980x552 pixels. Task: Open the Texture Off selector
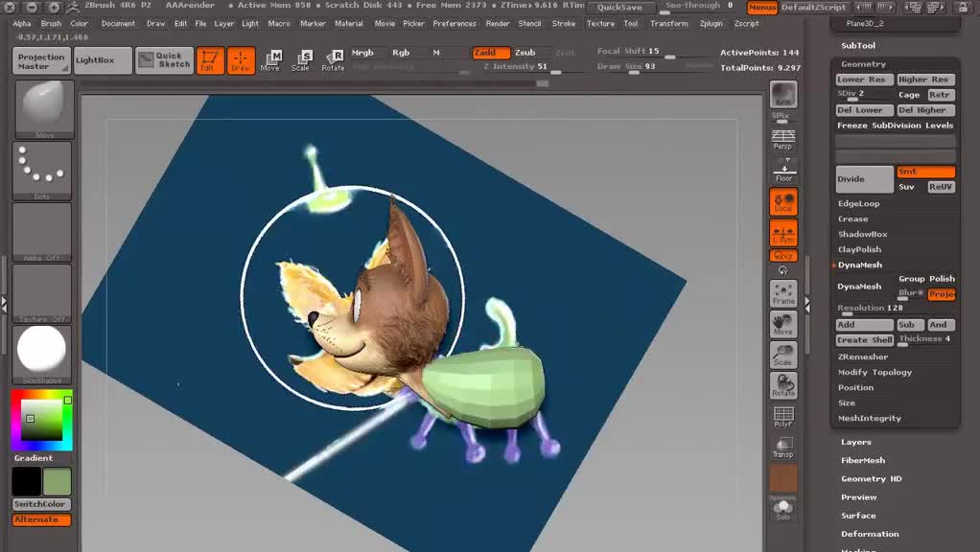[x=42, y=293]
